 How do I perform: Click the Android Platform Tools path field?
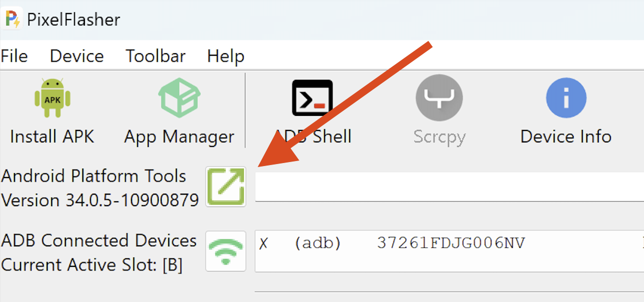(x=449, y=186)
